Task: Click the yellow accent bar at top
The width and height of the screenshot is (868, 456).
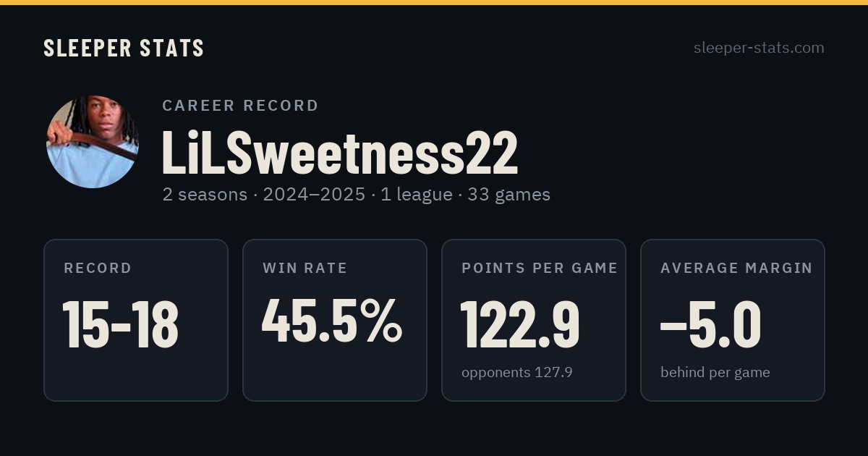Action: coord(434,2)
